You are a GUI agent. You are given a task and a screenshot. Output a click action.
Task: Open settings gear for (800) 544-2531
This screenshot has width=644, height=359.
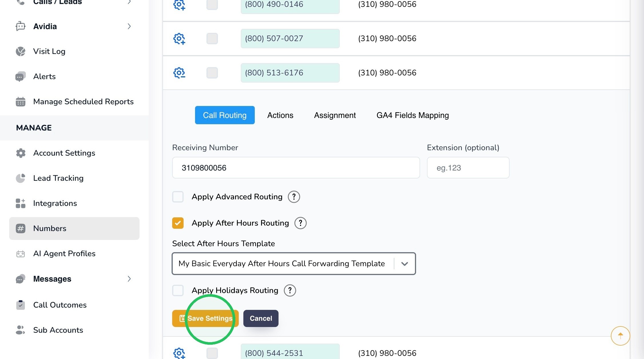(179, 353)
